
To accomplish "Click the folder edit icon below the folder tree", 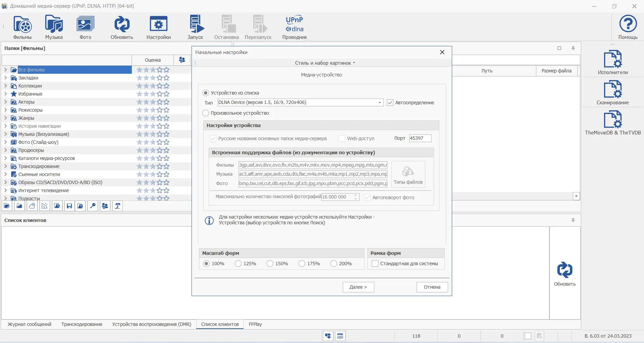I will click(x=7, y=206).
